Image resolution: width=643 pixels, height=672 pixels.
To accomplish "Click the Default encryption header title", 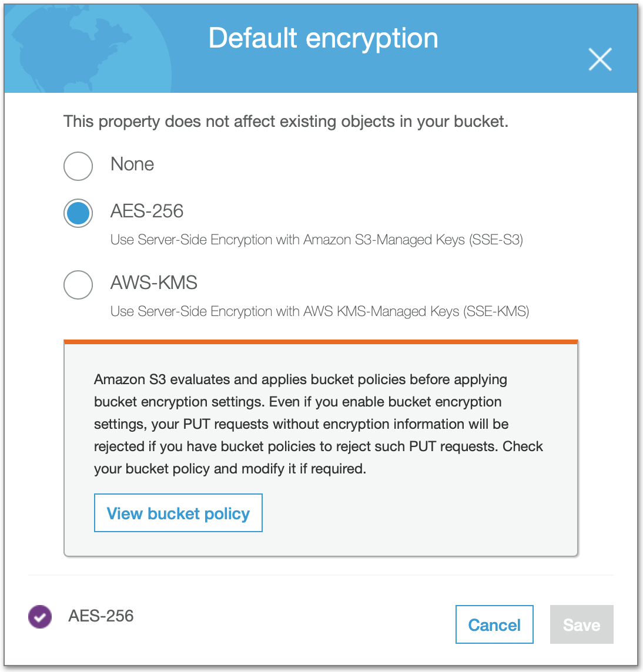I will pos(323,38).
